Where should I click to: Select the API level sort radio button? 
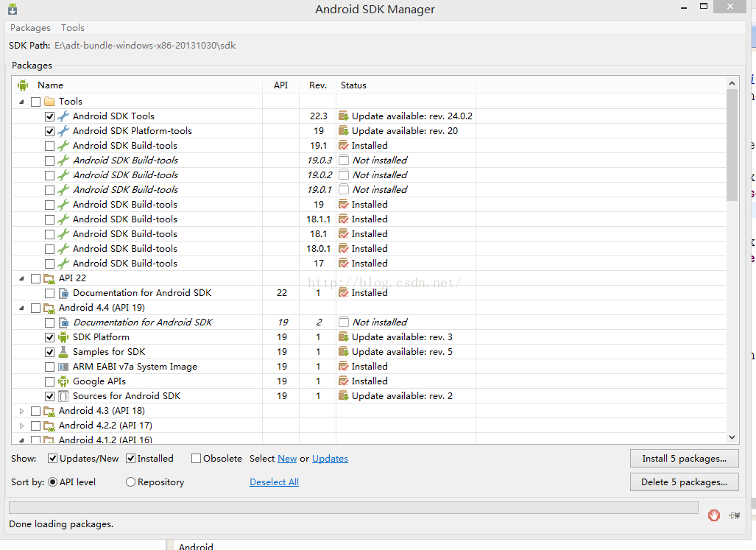point(52,482)
